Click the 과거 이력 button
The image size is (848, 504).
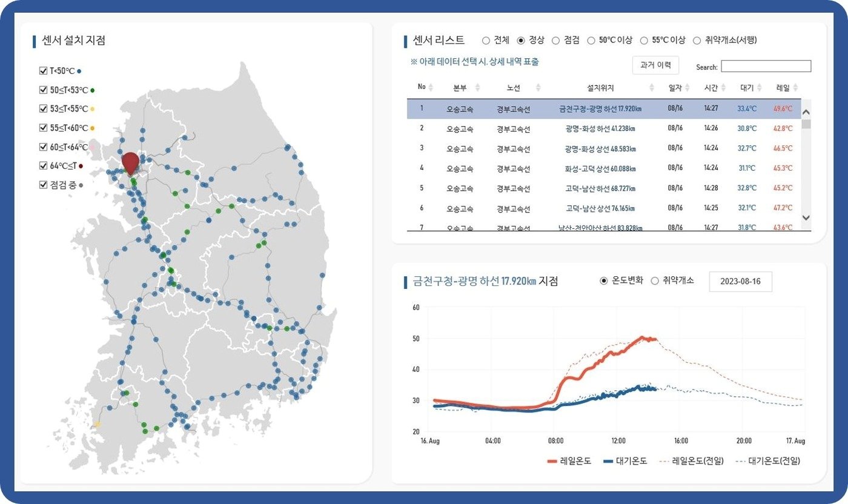coord(656,65)
